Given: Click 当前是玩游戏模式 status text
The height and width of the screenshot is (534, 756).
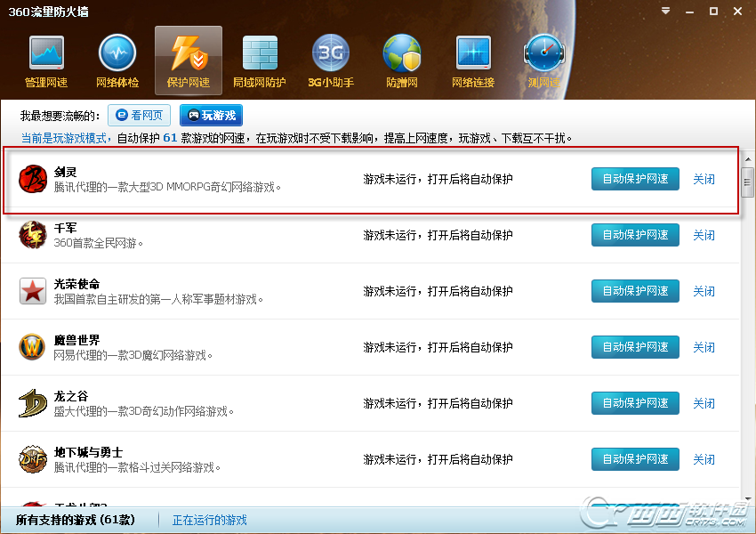Looking at the screenshot, I should tap(64, 138).
